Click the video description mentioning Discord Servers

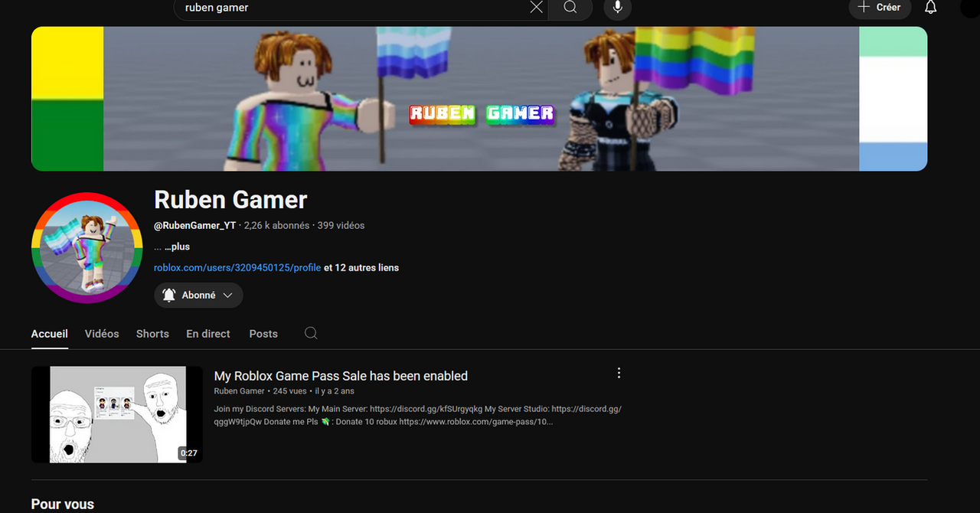coord(418,415)
